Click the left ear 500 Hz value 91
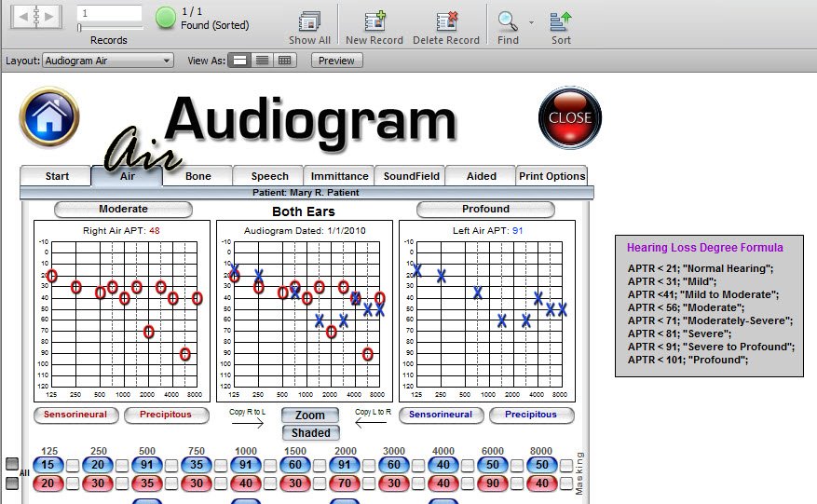817x504 pixels. 147,464
